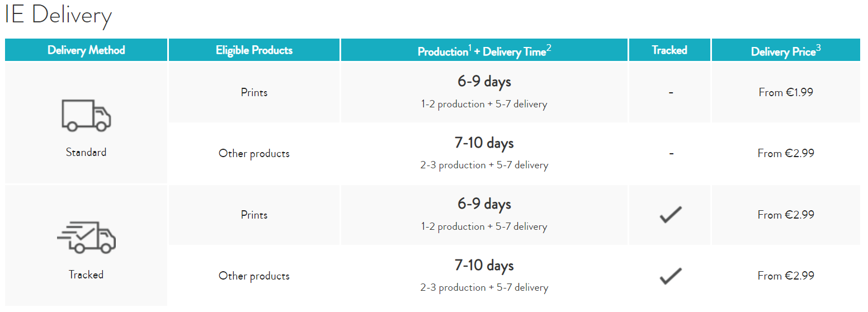This screenshot has height=312, width=868.
Task: Click the Tracked speeding truck icon
Action: coord(86,237)
